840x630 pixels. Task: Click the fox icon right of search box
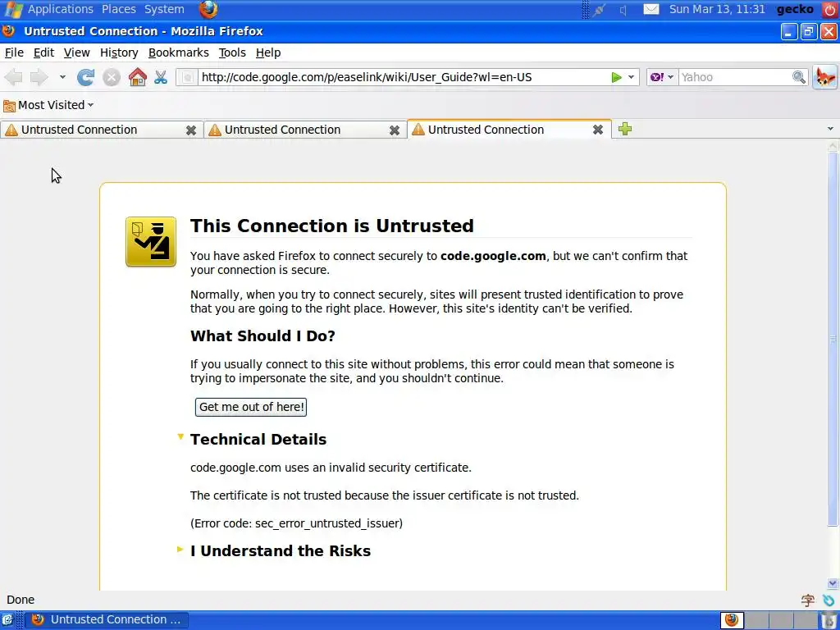(825, 77)
